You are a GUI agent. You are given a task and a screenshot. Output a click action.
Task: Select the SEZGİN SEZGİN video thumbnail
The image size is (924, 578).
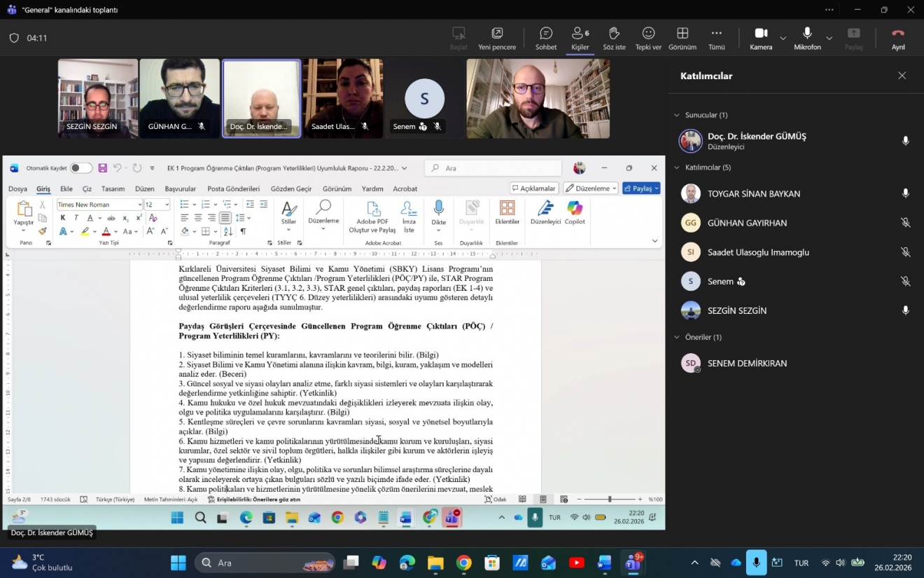(98, 98)
